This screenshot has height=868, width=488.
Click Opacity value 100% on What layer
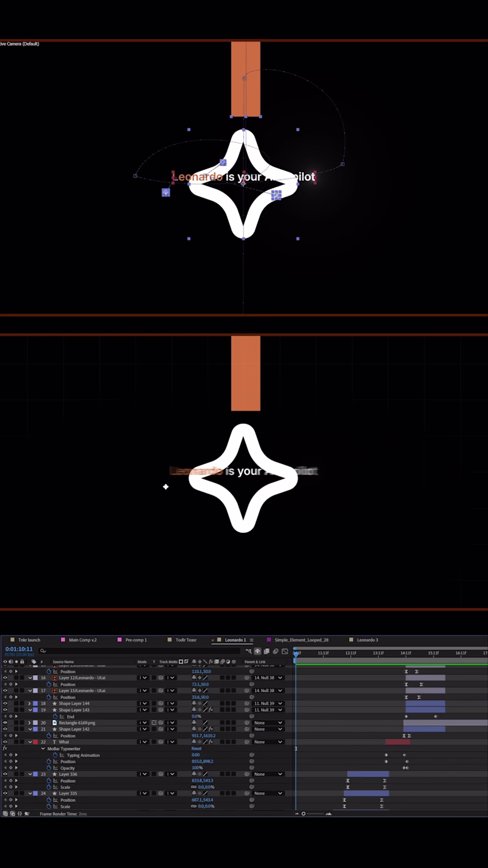(197, 768)
